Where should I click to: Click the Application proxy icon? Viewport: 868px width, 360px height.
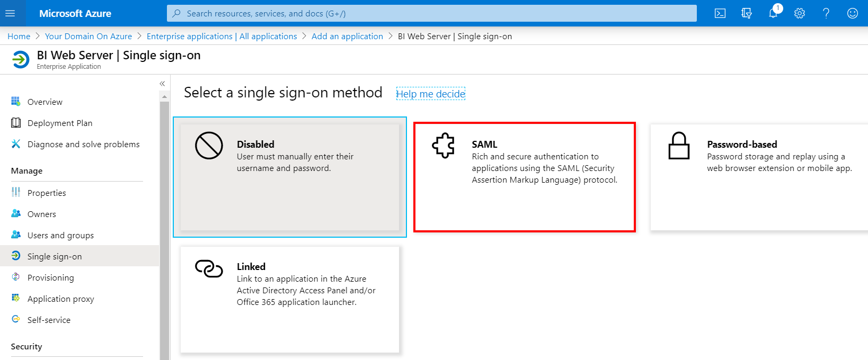16,299
